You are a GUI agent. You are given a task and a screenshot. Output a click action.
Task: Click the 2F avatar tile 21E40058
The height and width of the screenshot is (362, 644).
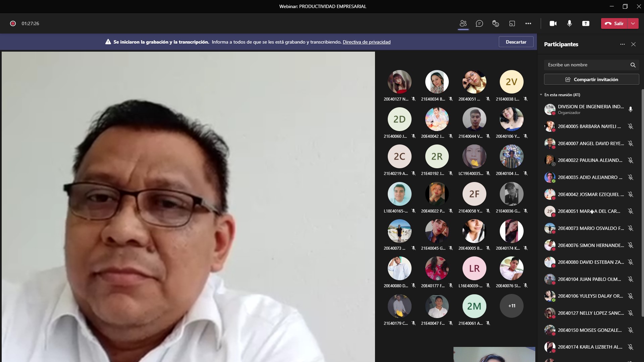pyautogui.click(x=474, y=194)
